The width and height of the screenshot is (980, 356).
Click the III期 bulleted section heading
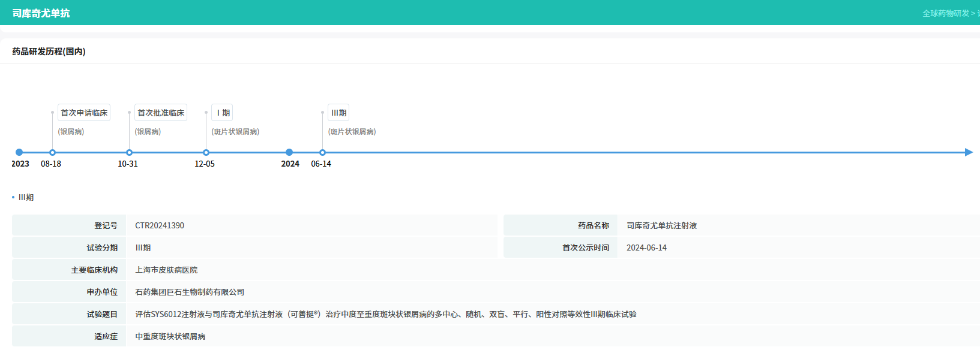pyautogui.click(x=26, y=197)
